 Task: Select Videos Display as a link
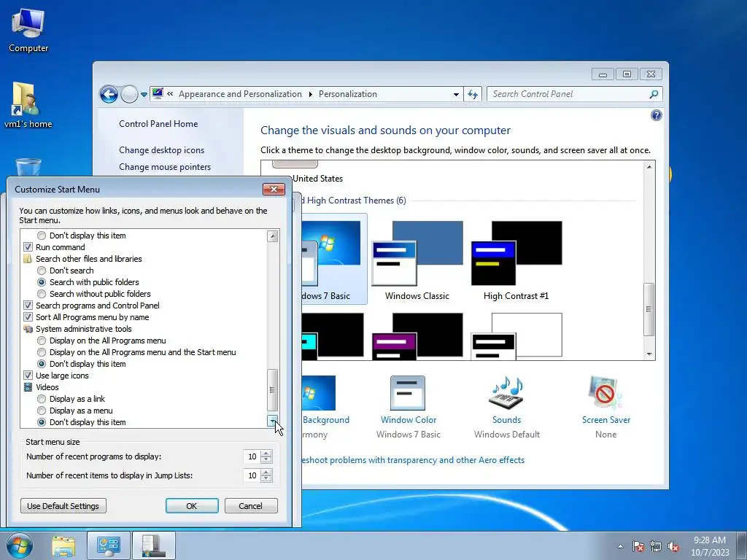[42, 399]
